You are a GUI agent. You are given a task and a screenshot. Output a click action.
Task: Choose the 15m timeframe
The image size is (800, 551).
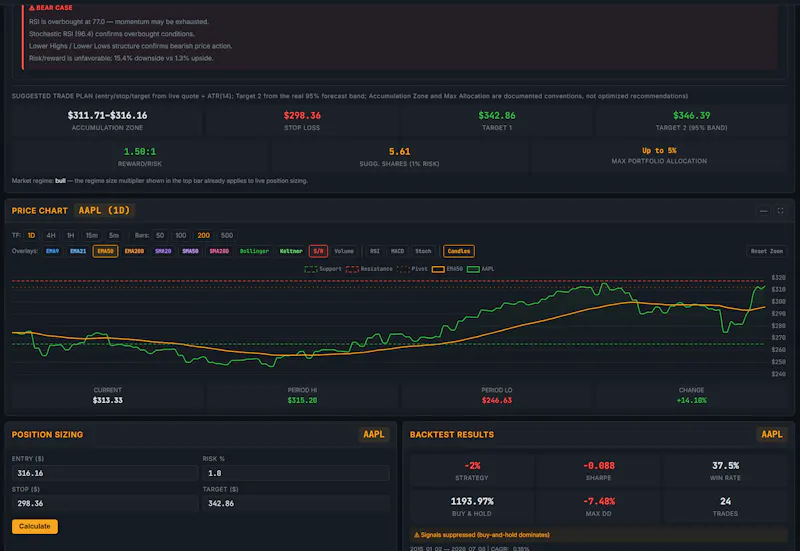pyautogui.click(x=91, y=235)
